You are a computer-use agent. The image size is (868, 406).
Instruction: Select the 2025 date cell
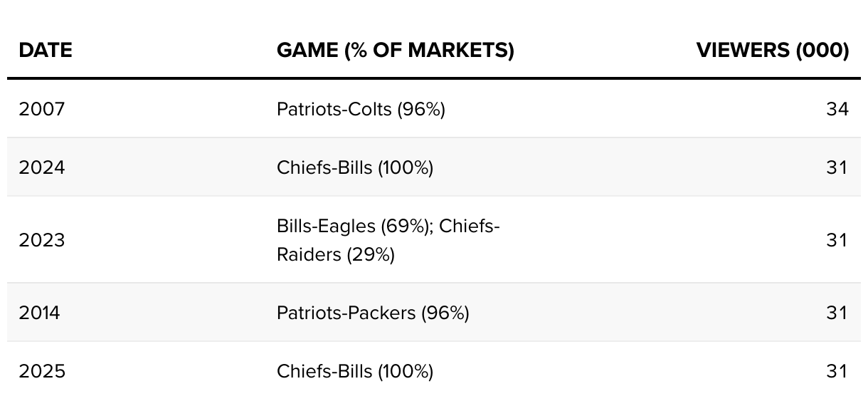click(41, 371)
